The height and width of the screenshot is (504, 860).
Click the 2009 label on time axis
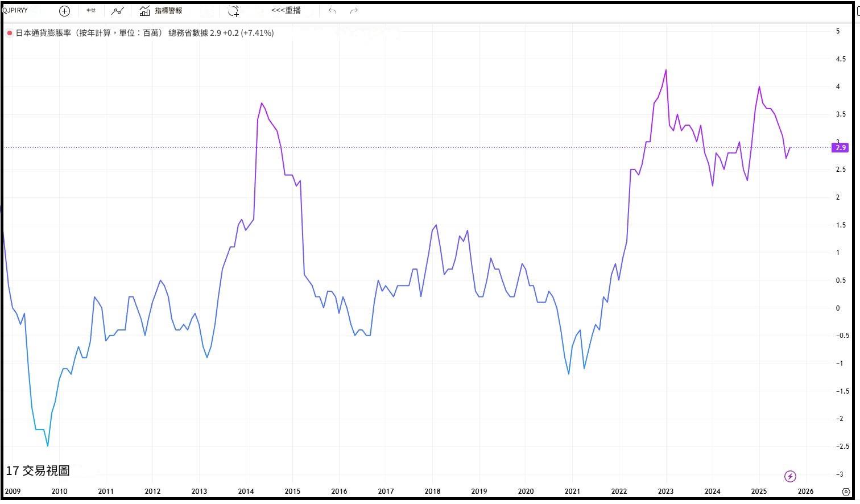click(x=13, y=491)
